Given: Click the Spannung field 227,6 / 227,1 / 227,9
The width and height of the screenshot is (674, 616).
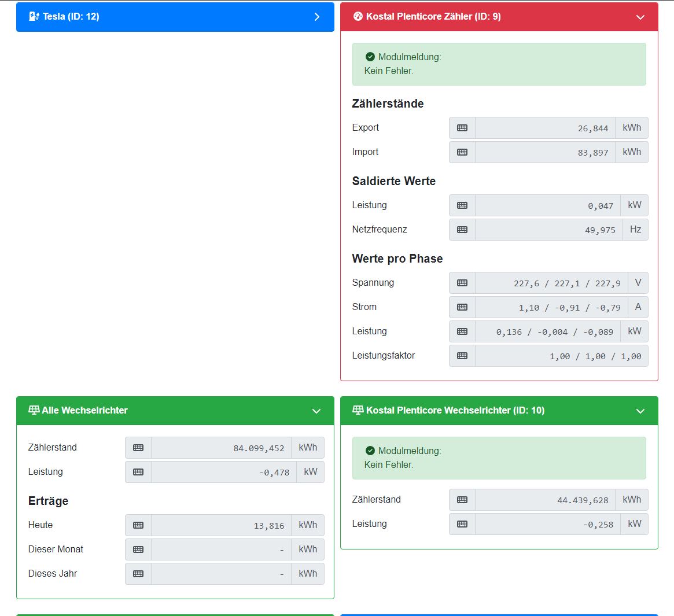Looking at the screenshot, I should click(551, 283).
